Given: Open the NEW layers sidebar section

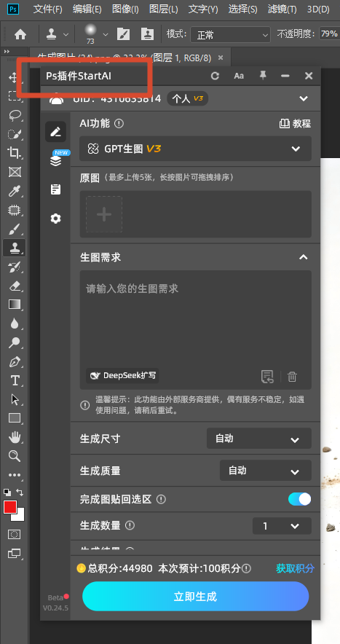Looking at the screenshot, I should point(56,160).
